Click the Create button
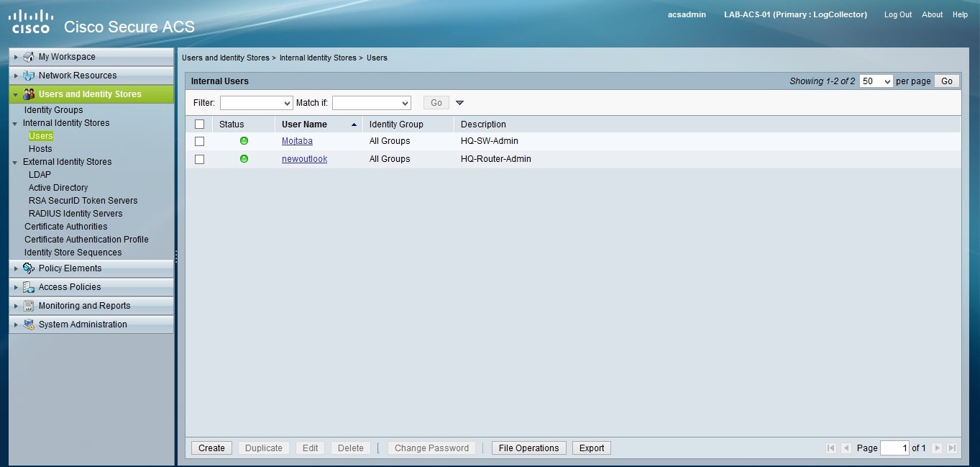 (211, 448)
